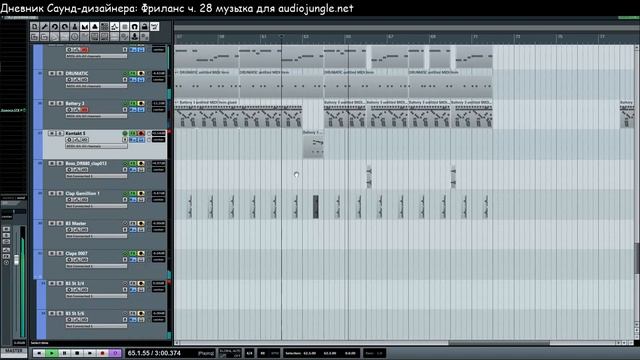Screen dimensions: 640x360
Task: Solo the Clap GemiSion 1 track
Action: tap(60, 193)
